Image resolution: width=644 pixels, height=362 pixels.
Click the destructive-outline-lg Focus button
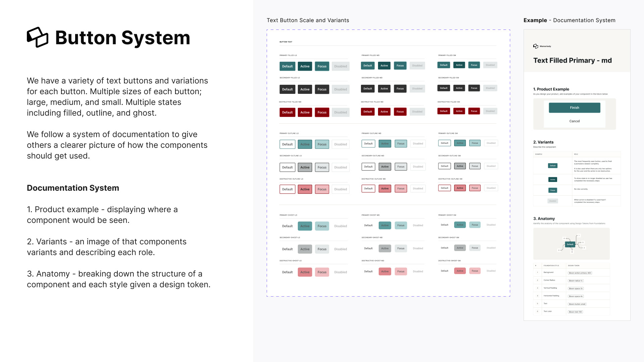pos(322,189)
